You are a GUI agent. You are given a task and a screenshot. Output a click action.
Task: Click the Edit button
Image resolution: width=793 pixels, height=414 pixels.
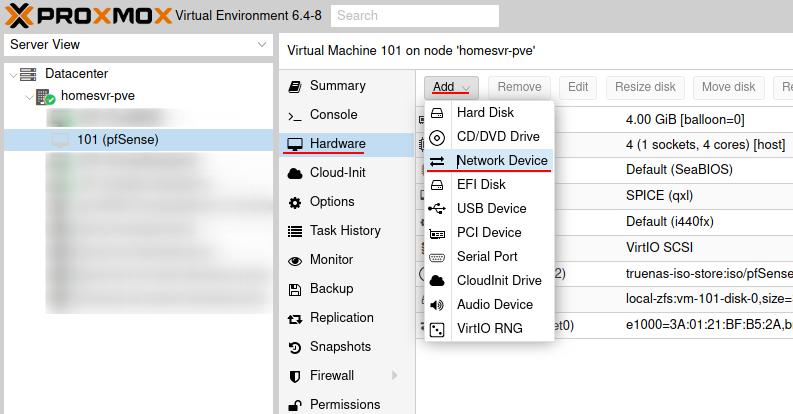tap(578, 87)
